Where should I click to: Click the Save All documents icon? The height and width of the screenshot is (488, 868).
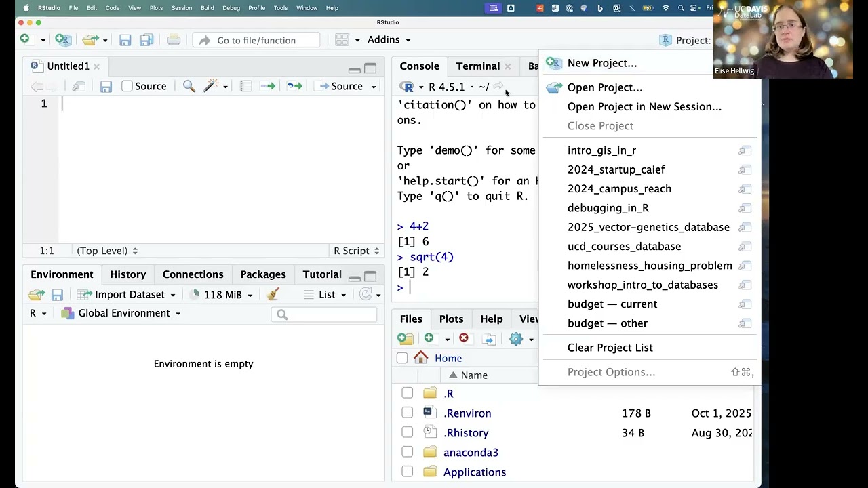(146, 40)
